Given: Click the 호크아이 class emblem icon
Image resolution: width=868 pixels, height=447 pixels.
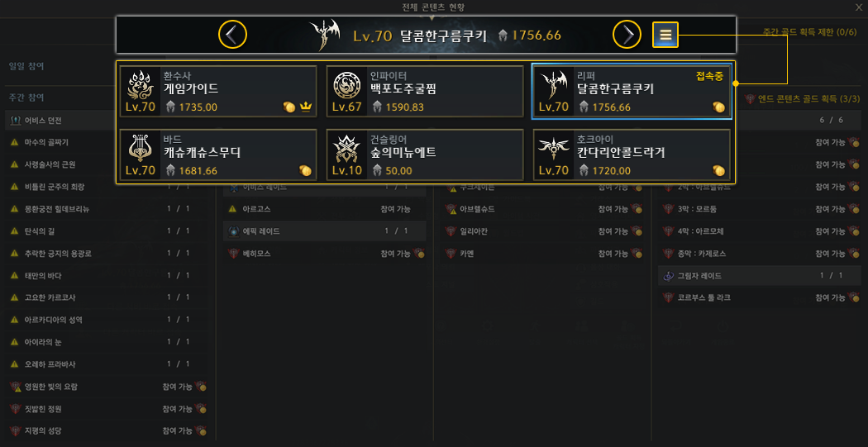Looking at the screenshot, I should [x=554, y=148].
